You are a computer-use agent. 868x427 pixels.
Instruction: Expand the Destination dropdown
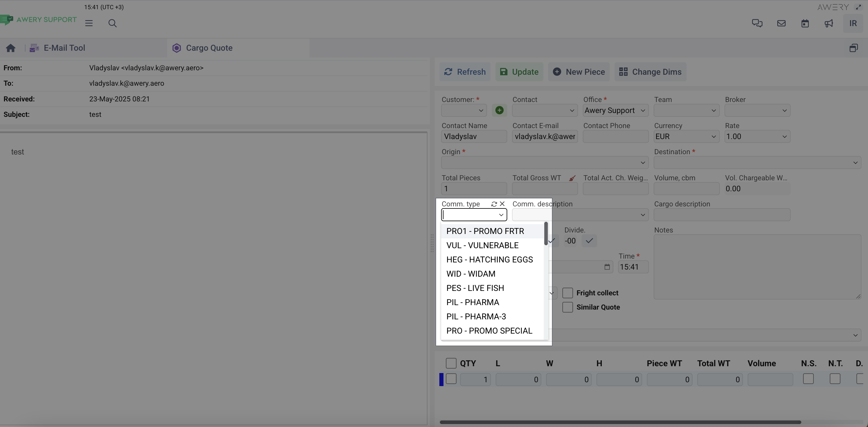pos(757,163)
